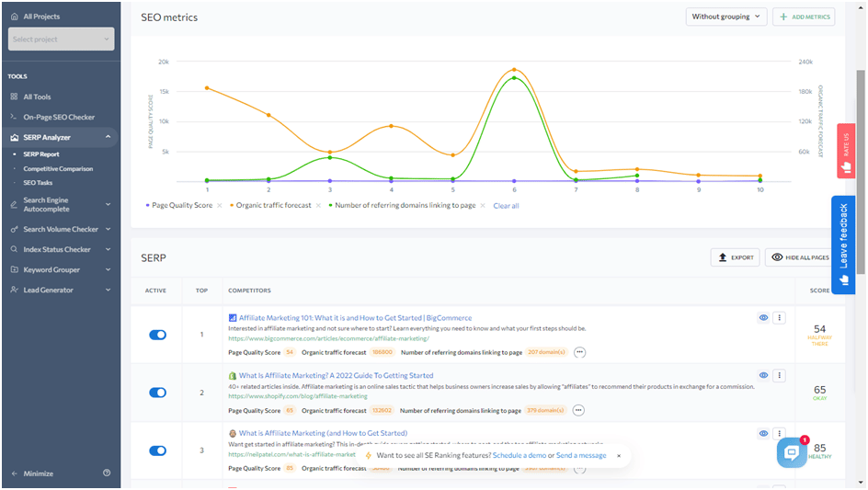Click the All Tools grid icon
This screenshot has width=868, height=490.
click(x=15, y=97)
